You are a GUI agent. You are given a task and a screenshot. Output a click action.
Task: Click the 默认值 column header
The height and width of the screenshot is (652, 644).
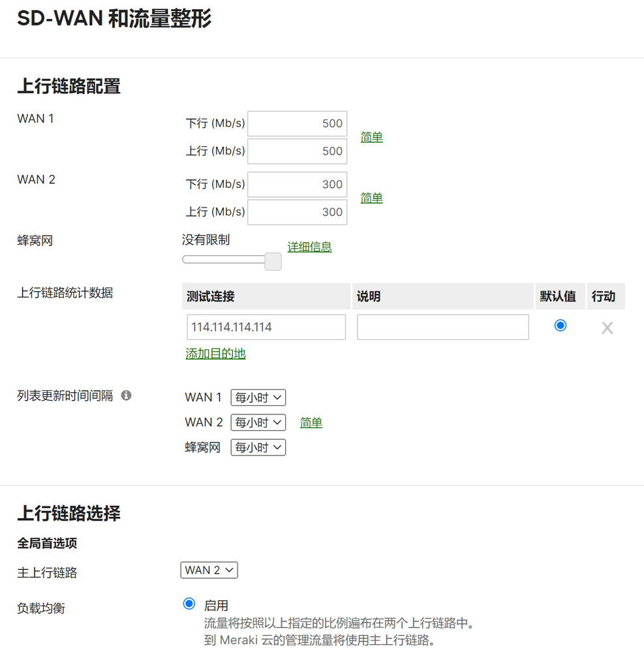pyautogui.click(x=560, y=296)
